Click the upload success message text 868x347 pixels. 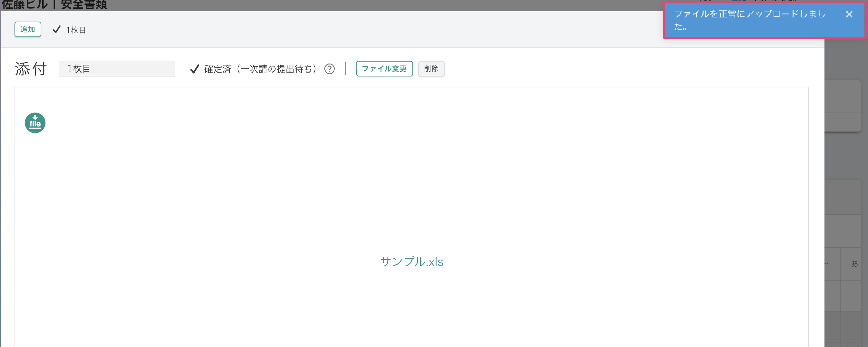(749, 20)
